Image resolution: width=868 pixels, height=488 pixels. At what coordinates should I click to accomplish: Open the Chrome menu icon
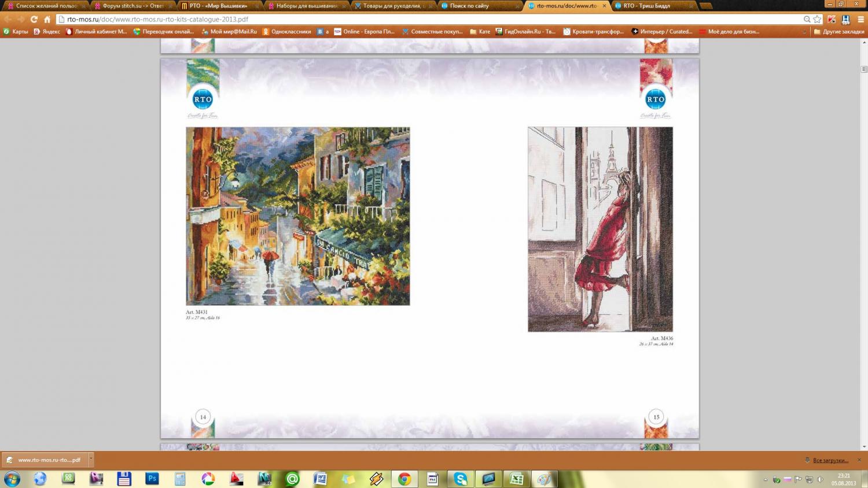point(860,19)
